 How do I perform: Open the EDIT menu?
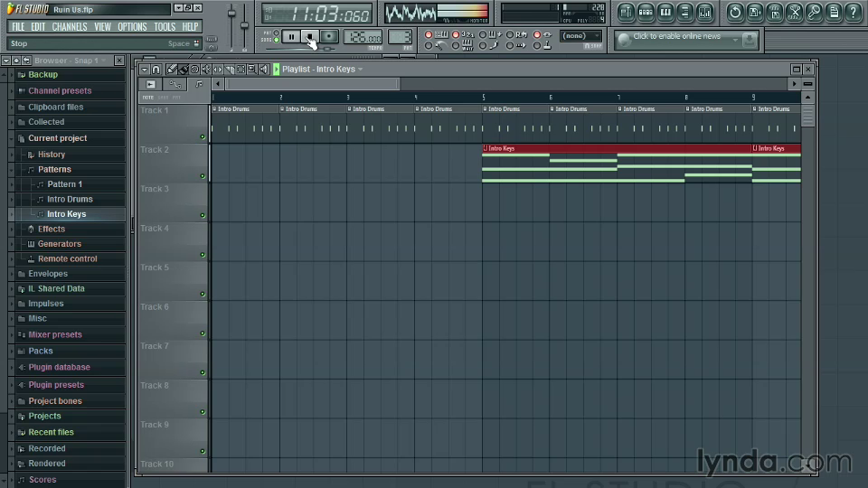(38, 26)
